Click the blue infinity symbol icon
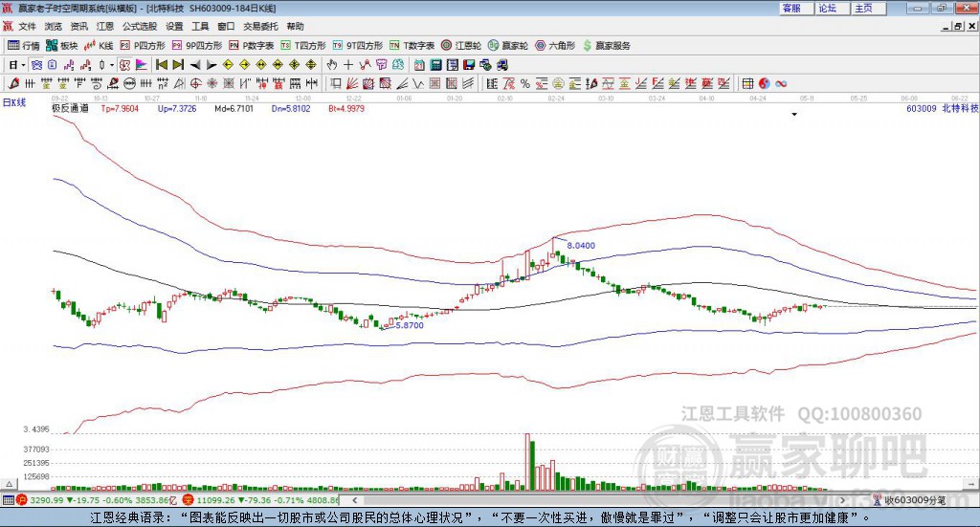The width and height of the screenshot is (980, 527). pyautogui.click(x=781, y=83)
